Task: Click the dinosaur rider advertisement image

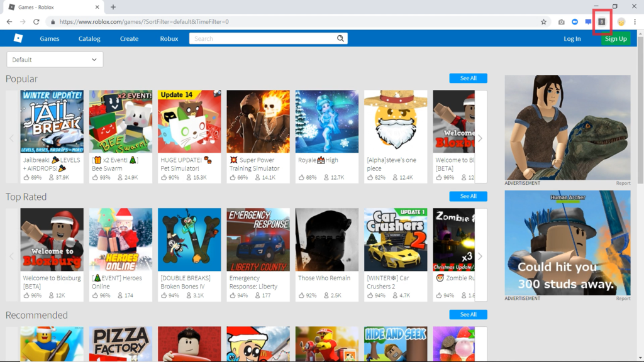Action: tap(568, 127)
